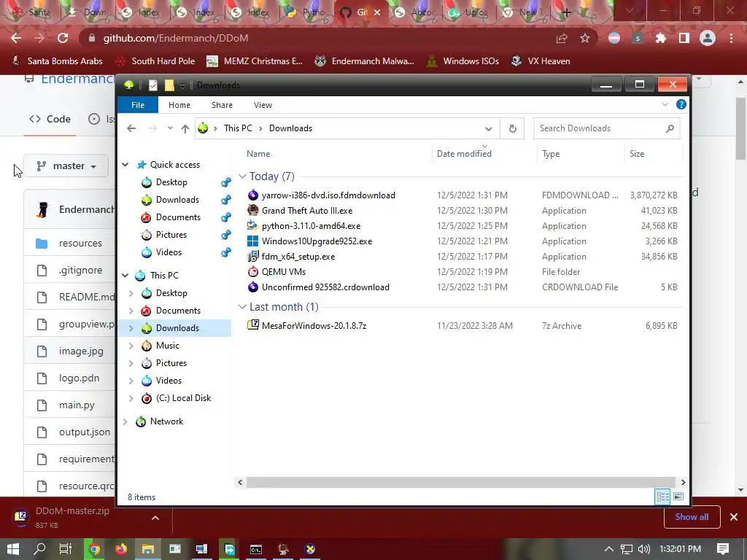Open Windows Start menu
Image resolution: width=747 pixels, height=560 pixels.
[x=13, y=549]
